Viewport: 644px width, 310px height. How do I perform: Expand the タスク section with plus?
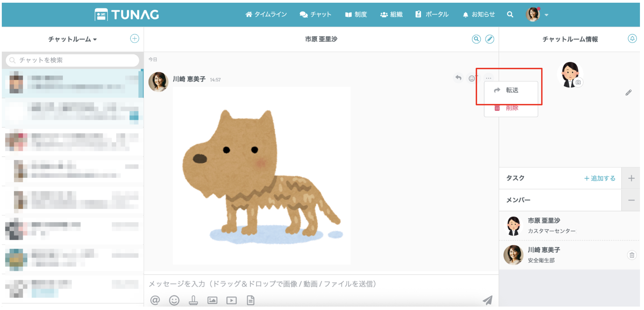point(631,178)
